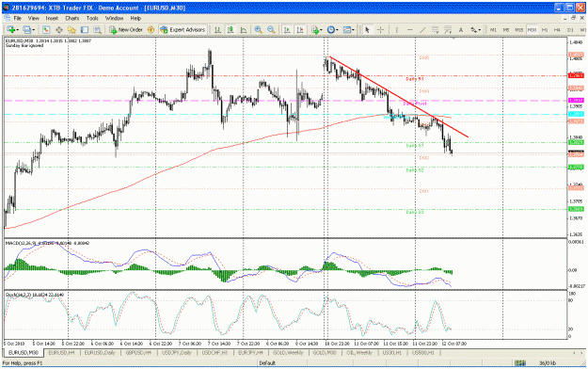Open the Templates dropdown
Viewport: 588px width, 369px height.
coord(348,30)
